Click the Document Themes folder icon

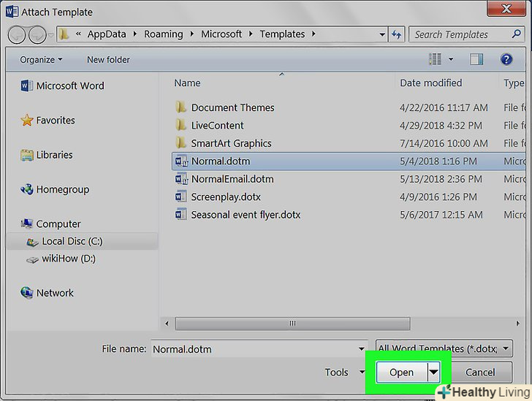tap(180, 107)
